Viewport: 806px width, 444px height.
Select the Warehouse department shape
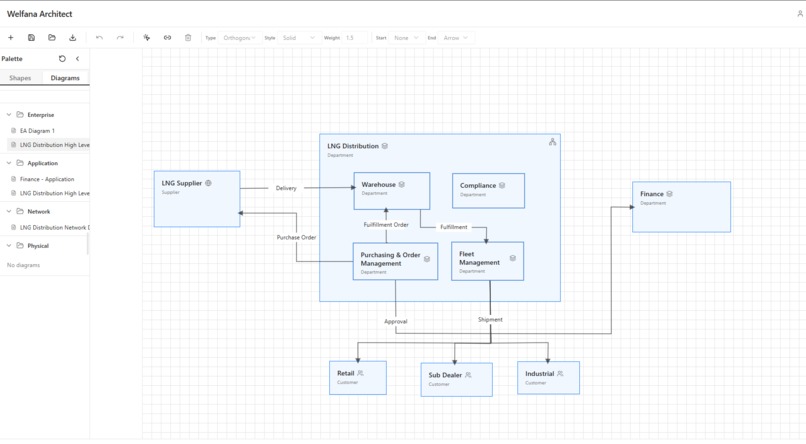(x=392, y=191)
